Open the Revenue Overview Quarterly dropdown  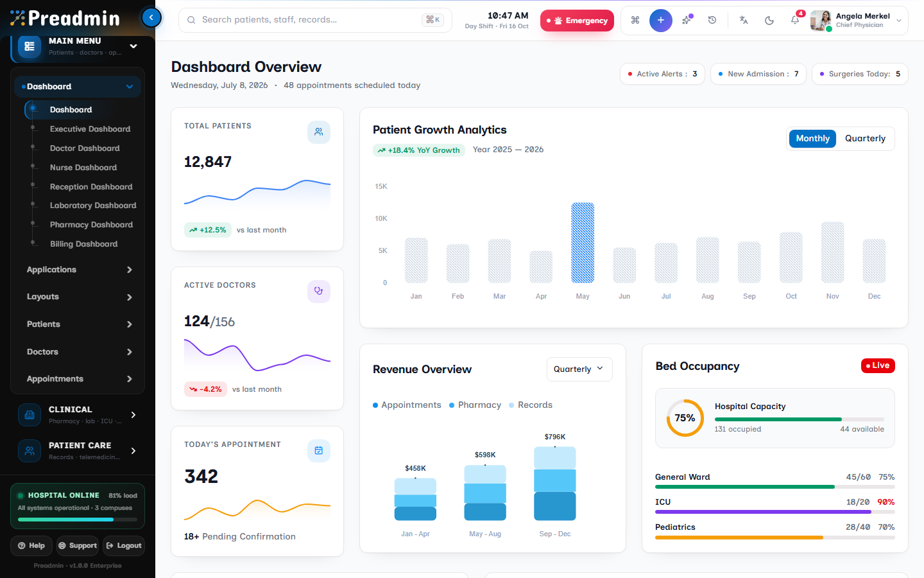[x=579, y=369]
